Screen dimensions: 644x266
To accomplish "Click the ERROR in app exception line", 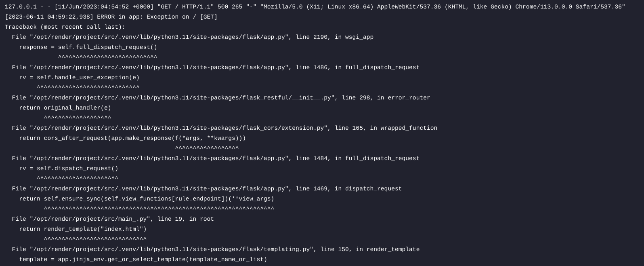I will [111, 17].
